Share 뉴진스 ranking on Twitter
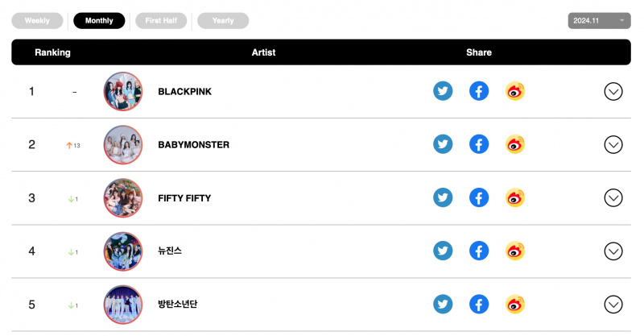The width and height of the screenshot is (644, 336). coord(443,251)
